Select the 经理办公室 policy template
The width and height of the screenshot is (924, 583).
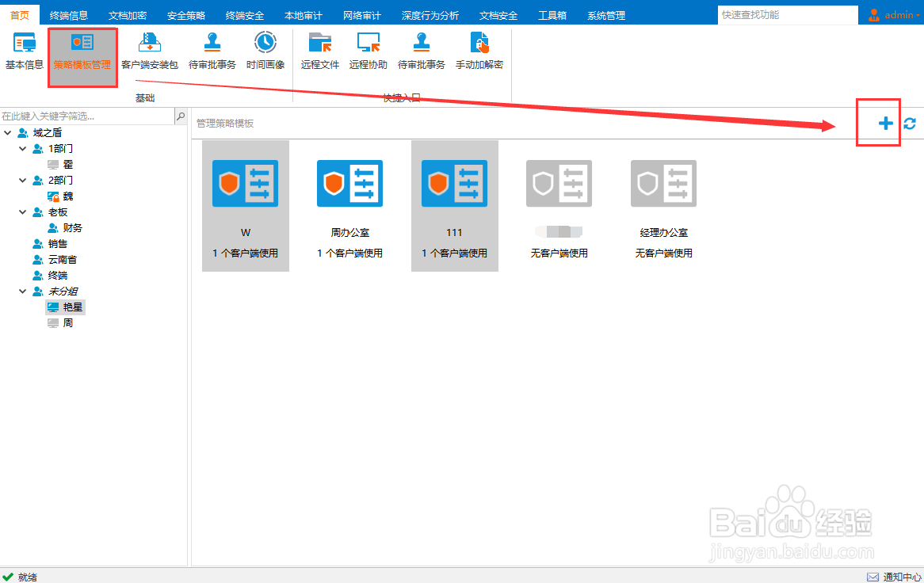click(663, 206)
